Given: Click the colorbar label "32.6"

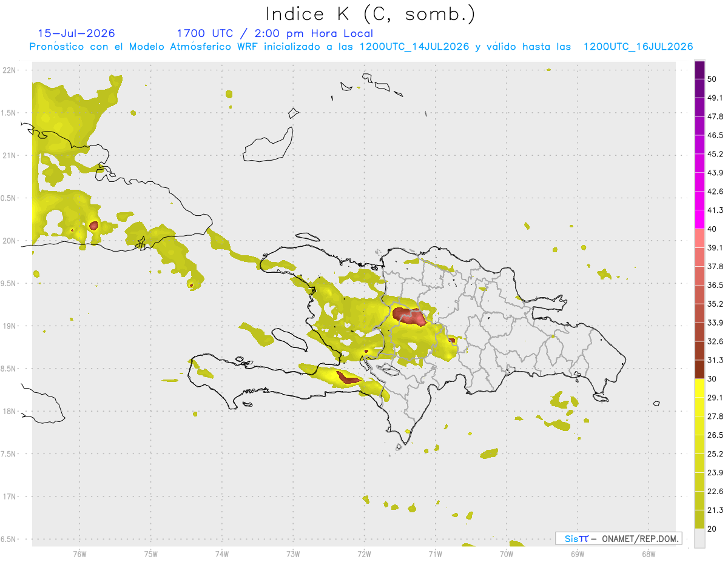Looking at the screenshot, I should [x=716, y=341].
